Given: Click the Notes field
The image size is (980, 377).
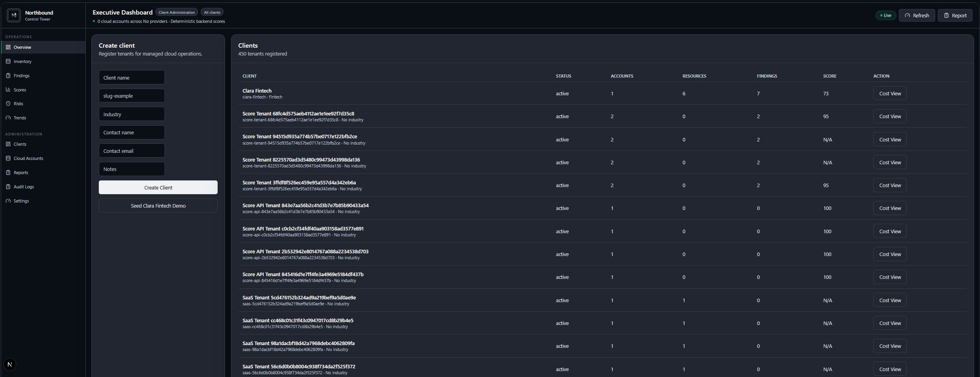Looking at the screenshot, I should (x=131, y=169).
